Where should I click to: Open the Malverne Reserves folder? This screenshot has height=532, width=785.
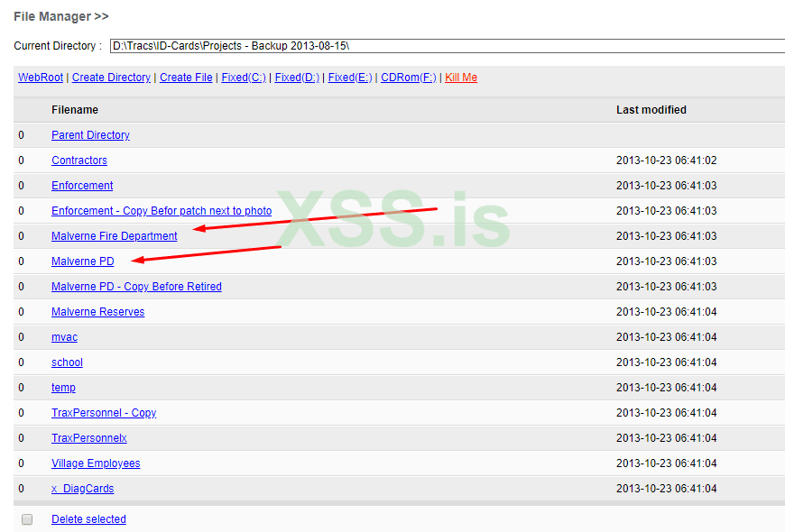98,312
